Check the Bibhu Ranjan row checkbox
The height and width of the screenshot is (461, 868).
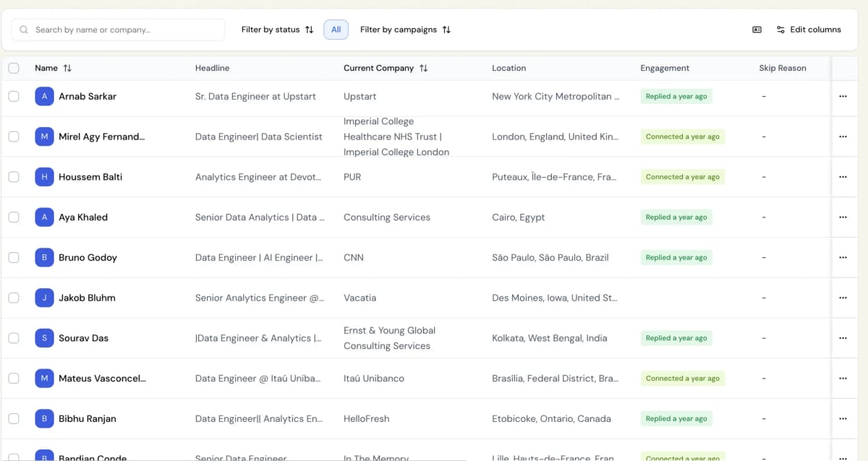point(14,419)
